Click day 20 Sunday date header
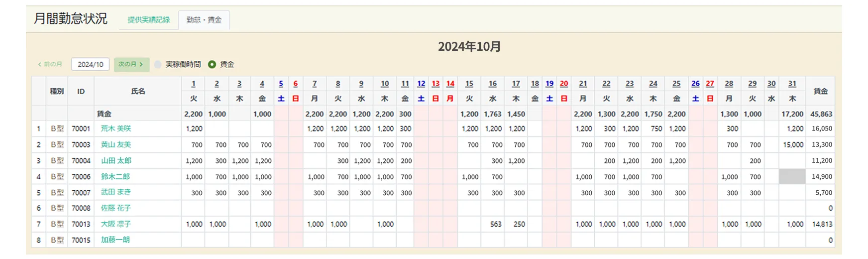 pos(563,84)
